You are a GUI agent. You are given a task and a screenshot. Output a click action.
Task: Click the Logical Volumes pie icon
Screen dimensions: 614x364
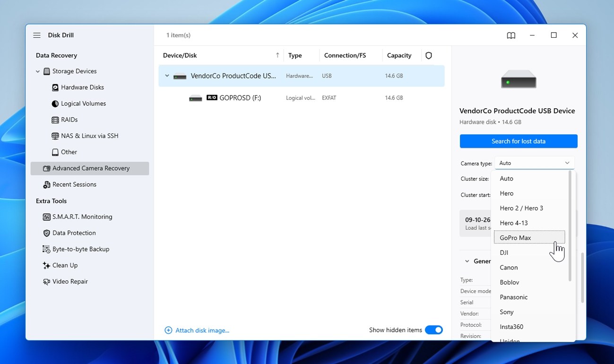click(x=55, y=104)
